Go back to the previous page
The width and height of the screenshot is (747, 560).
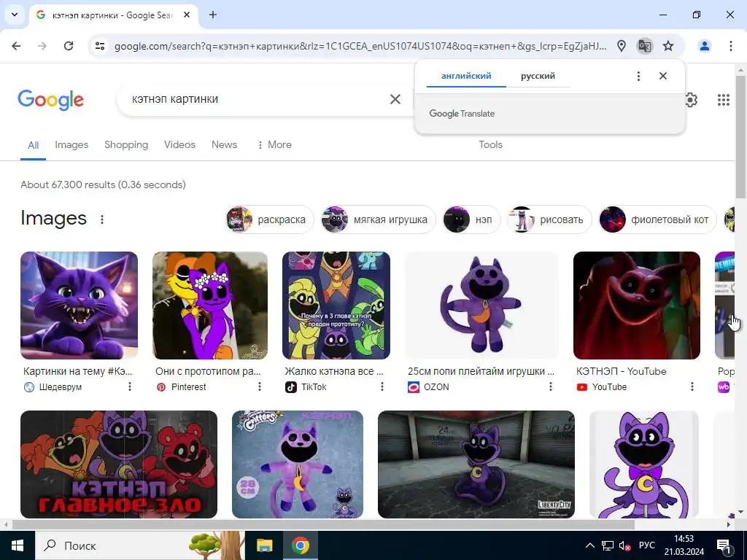16,46
